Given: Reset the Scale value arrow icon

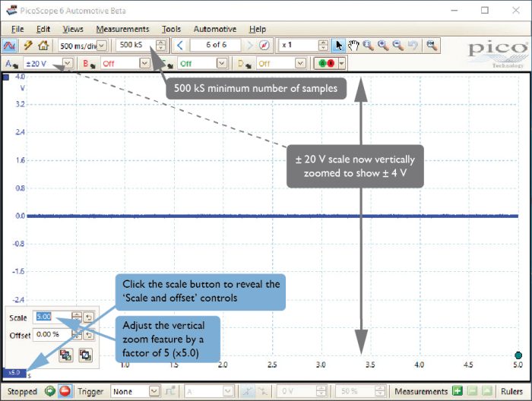Looking at the screenshot, I should click(x=89, y=317).
